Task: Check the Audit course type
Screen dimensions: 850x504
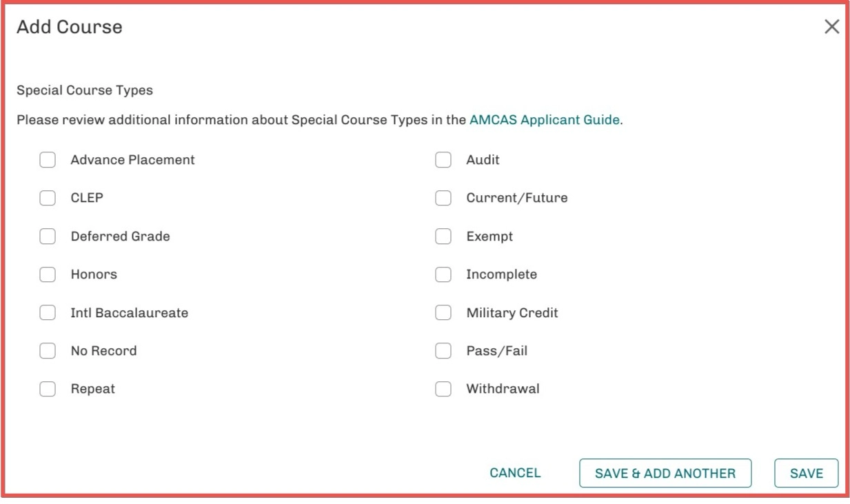Action: [x=443, y=160]
